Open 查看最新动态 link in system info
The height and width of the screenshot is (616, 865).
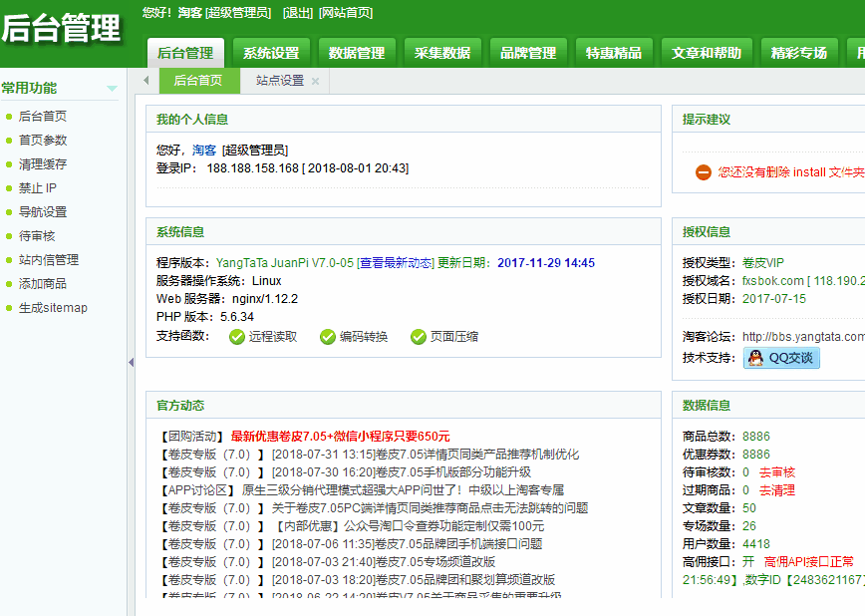(396, 263)
